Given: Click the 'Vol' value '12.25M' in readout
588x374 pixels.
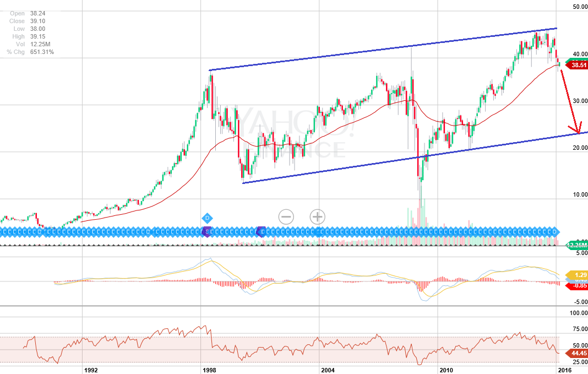Looking at the screenshot, I should (40, 44).
